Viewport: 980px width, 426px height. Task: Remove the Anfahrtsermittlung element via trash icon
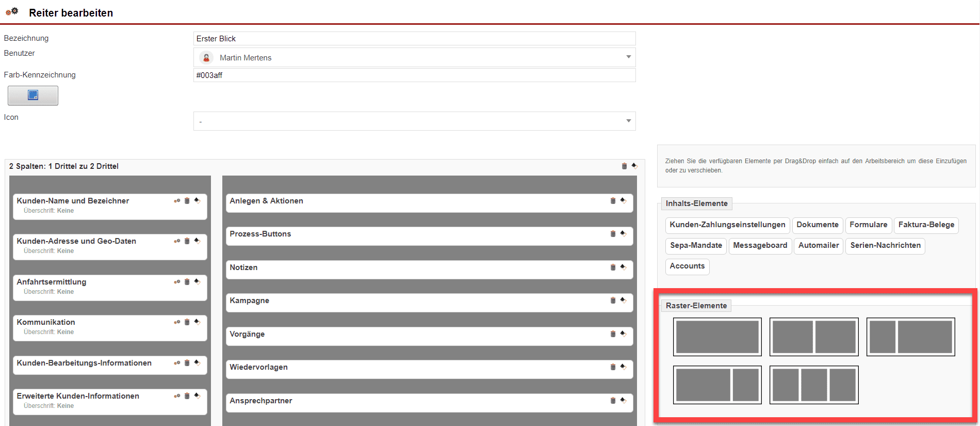187,282
